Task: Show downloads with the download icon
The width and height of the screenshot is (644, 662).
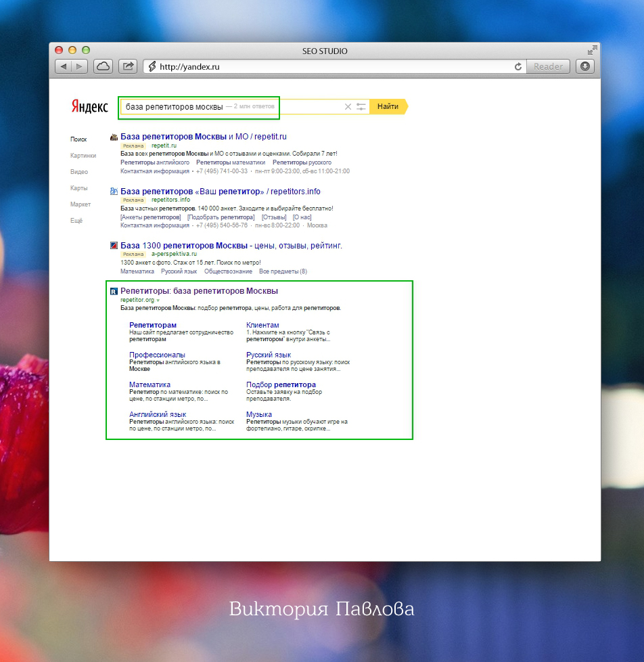Action: click(x=585, y=66)
